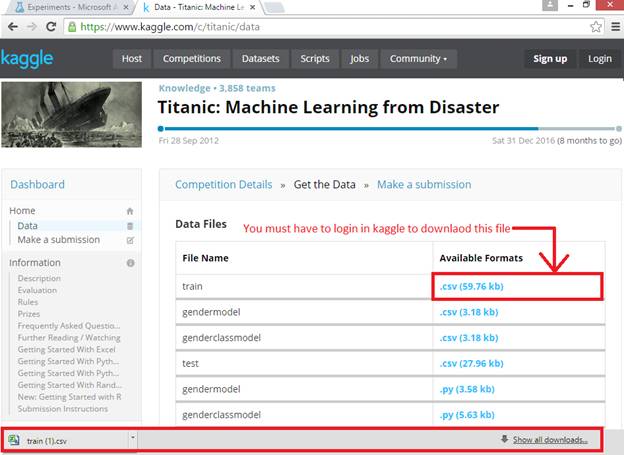The image size is (624, 455).
Task: Open a new tab with the new-tab button
Action: point(274,7)
